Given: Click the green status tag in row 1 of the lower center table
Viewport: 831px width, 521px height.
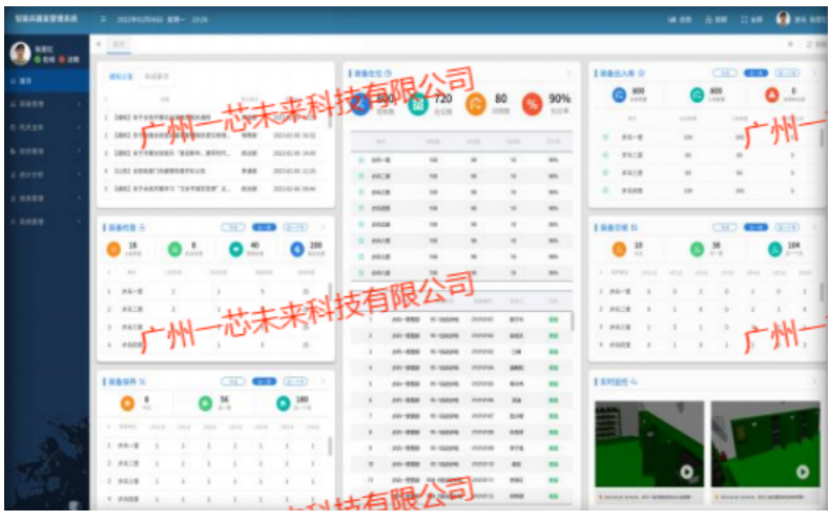Looking at the screenshot, I should pyautogui.click(x=553, y=320).
